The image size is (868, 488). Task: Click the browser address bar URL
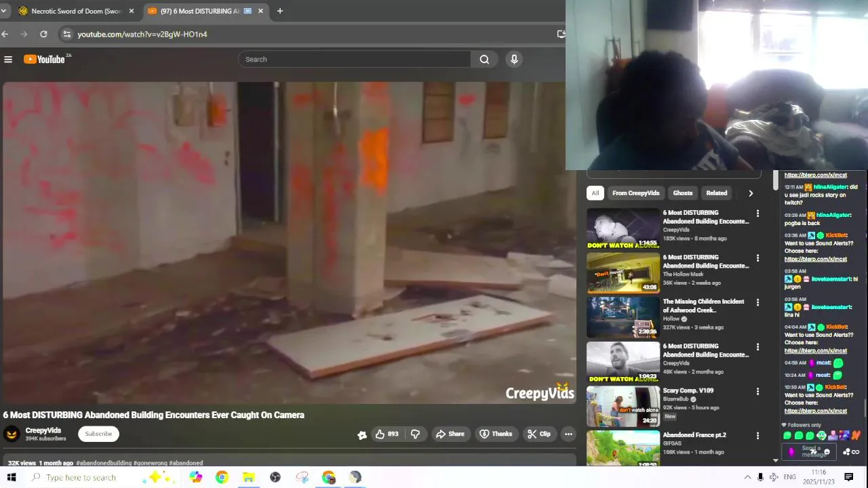pyautogui.click(x=142, y=34)
